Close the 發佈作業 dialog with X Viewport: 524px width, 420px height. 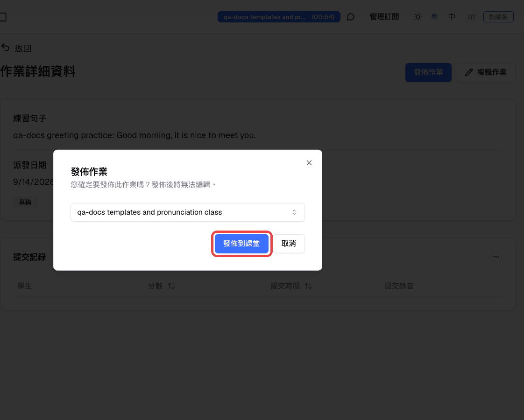pyautogui.click(x=309, y=162)
